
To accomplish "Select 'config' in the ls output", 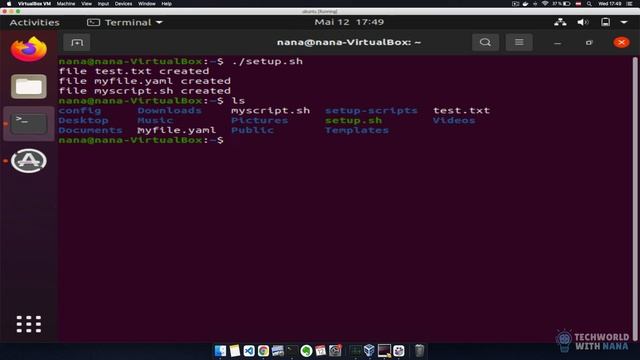I will [x=80, y=111].
